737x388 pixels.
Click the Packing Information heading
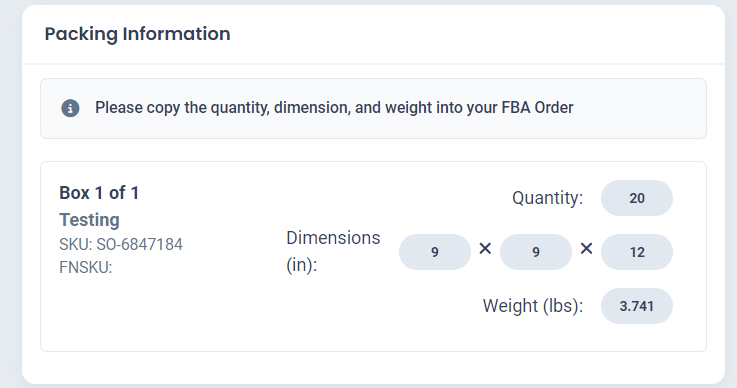137,34
